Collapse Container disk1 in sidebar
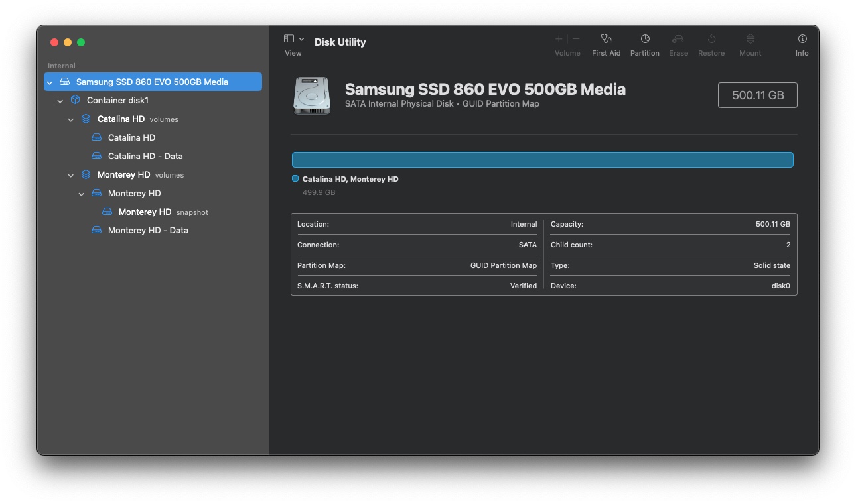The image size is (856, 504). pyautogui.click(x=60, y=101)
